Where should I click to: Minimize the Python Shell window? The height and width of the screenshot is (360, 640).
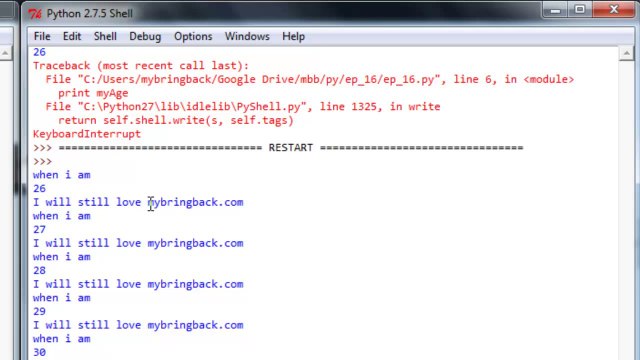[x=556, y=10]
